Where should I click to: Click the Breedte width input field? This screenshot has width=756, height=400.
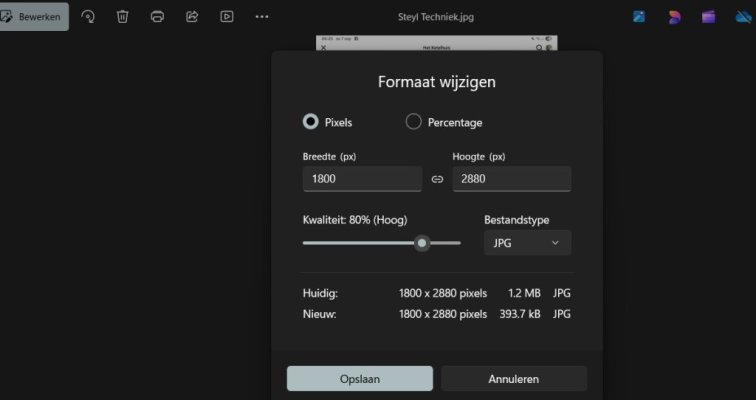click(x=361, y=179)
